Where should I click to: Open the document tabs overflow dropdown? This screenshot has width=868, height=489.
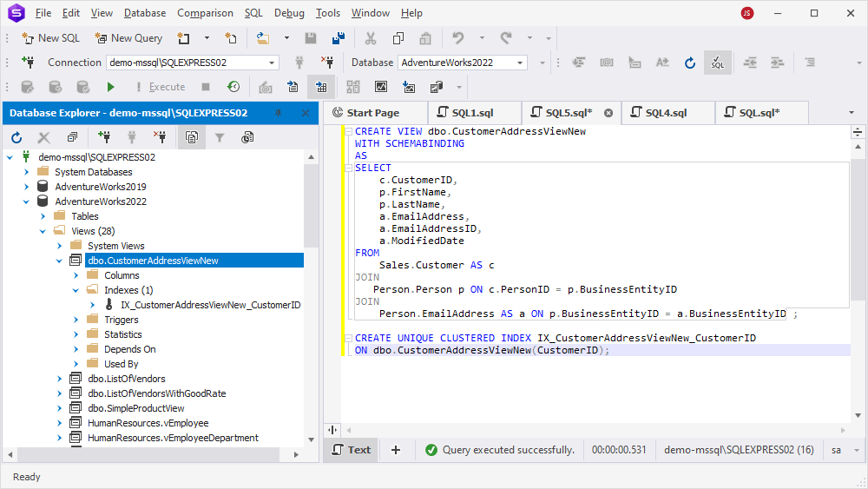[x=852, y=113]
